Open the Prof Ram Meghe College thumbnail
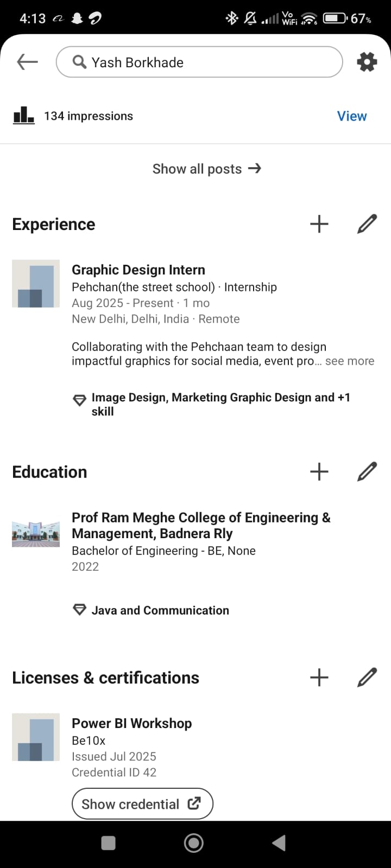 (x=36, y=534)
